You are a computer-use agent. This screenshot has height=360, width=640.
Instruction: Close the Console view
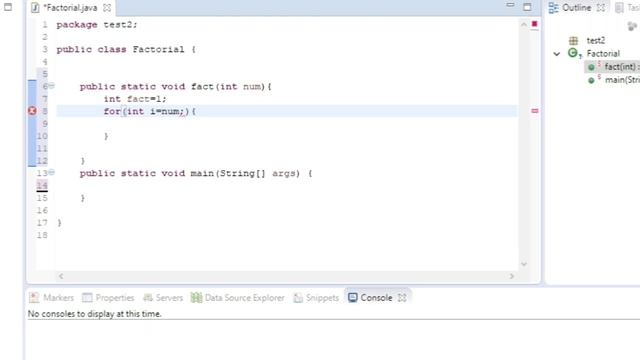(x=402, y=298)
